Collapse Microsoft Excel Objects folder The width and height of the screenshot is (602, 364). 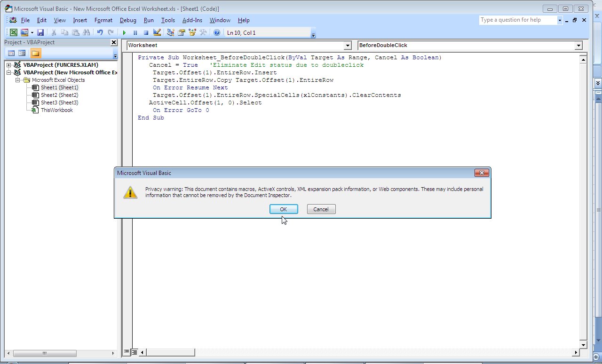click(17, 80)
